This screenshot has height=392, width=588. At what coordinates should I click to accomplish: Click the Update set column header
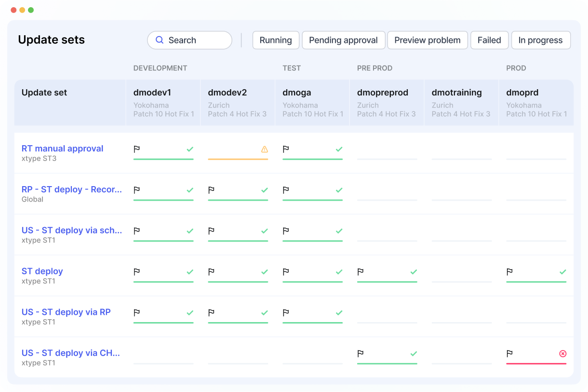(70, 103)
